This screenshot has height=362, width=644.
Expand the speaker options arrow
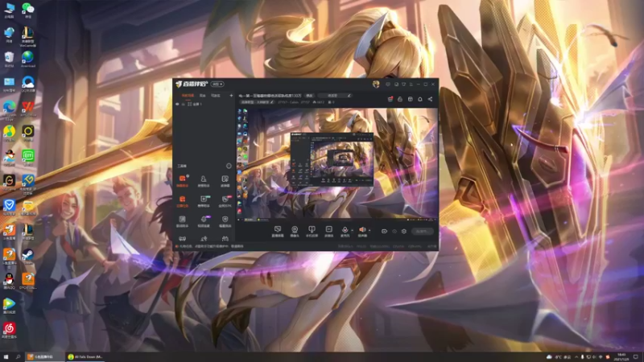point(369,230)
